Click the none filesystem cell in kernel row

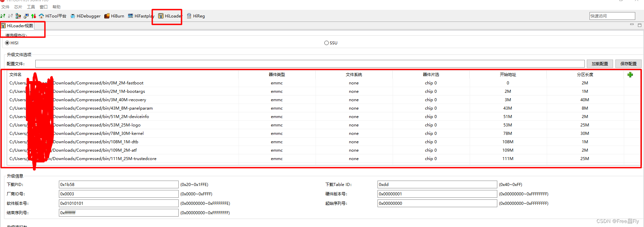[354, 134]
